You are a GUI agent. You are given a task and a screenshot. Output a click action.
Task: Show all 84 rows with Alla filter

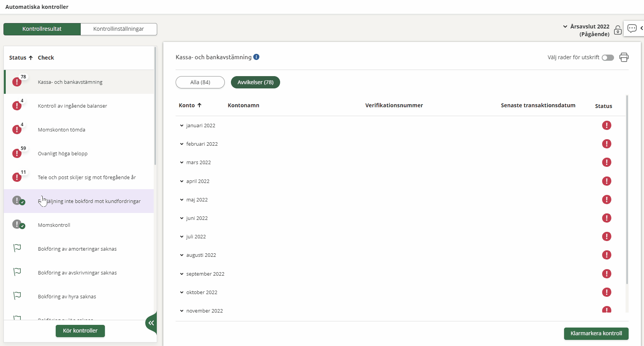[200, 82]
